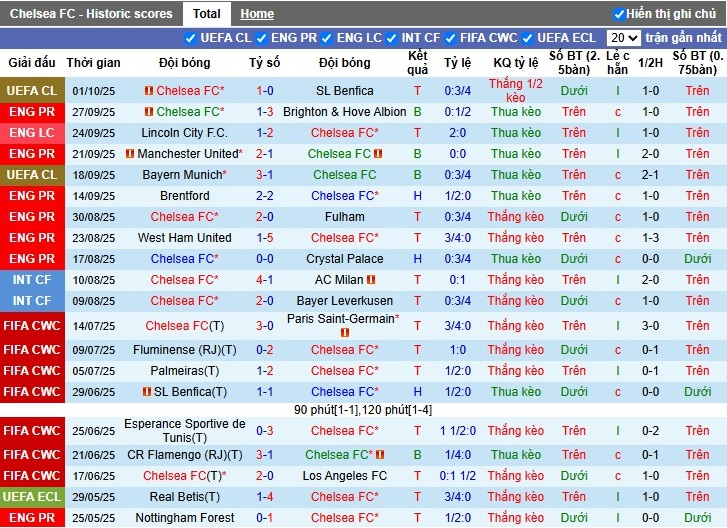
Task: Click red card icon beside Chelsea FC on 01/10/25
Action: coord(149,91)
